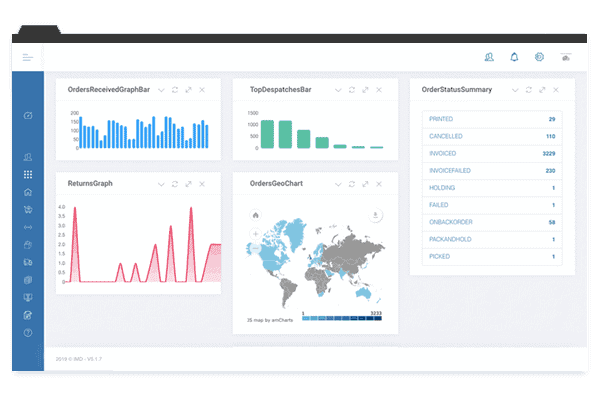The height and width of the screenshot is (400, 600).
Task: Refresh the ReturnsGraph widget
Action: click(175, 184)
